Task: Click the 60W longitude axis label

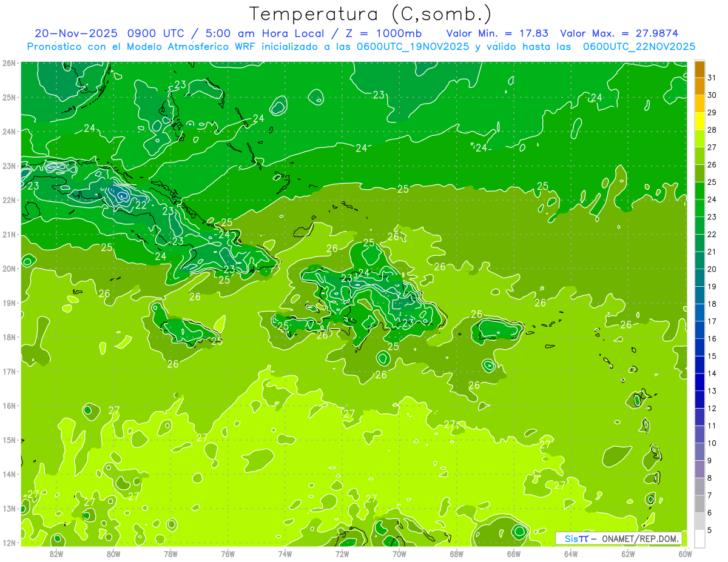Action: [x=685, y=553]
